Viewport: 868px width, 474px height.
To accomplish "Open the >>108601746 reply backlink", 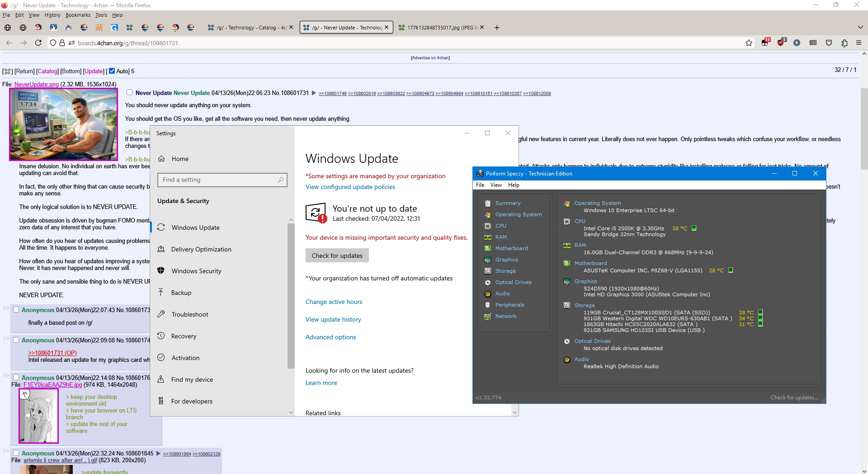I will click(x=332, y=94).
